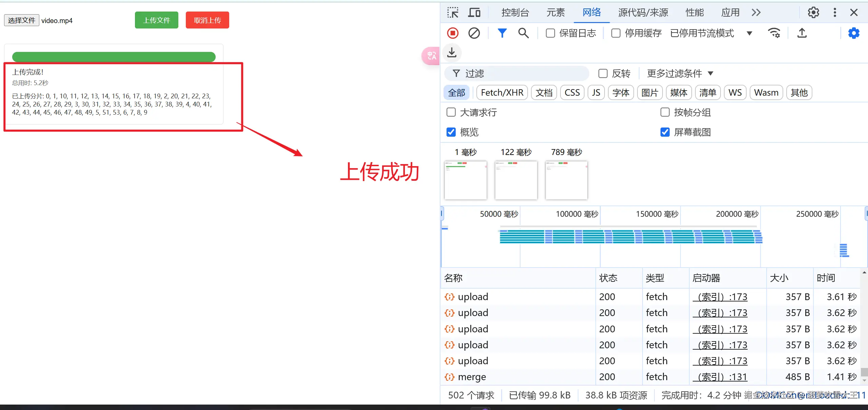Screen dimensions: 868x410
Task: Stop recording the network log
Action: pos(453,33)
